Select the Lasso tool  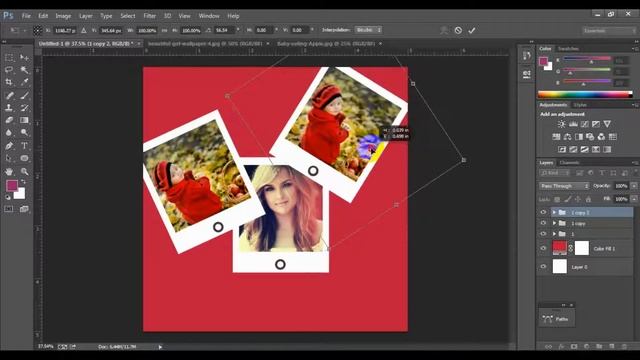tap(9, 70)
